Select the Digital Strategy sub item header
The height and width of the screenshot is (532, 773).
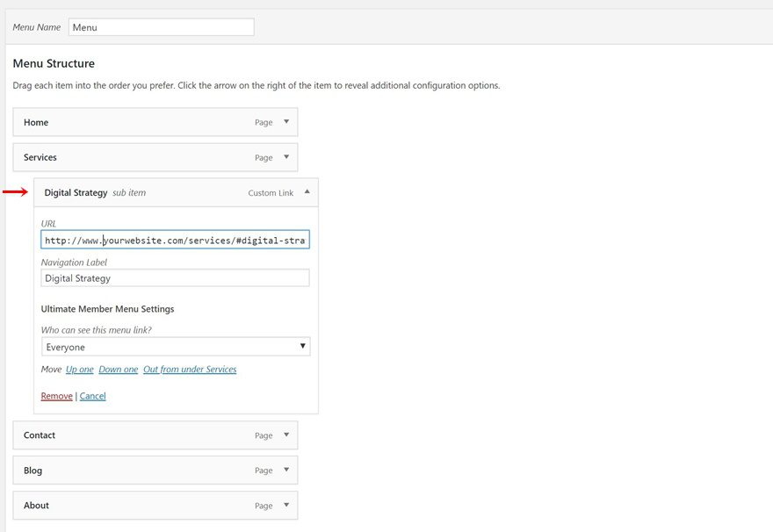(x=76, y=192)
